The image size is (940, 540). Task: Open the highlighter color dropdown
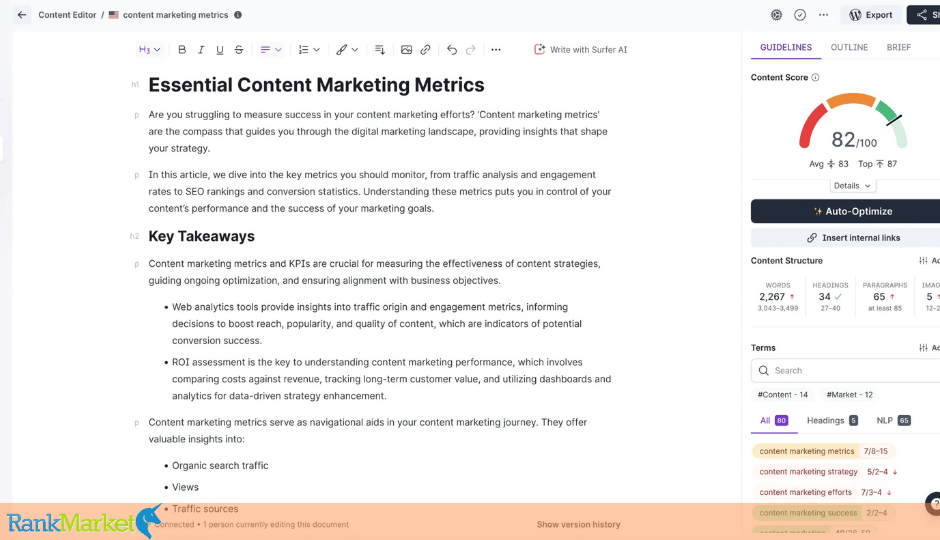347,50
